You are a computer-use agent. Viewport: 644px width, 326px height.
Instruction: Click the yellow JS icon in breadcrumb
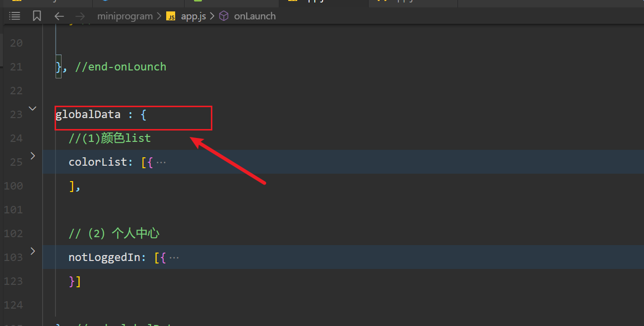pos(171,16)
